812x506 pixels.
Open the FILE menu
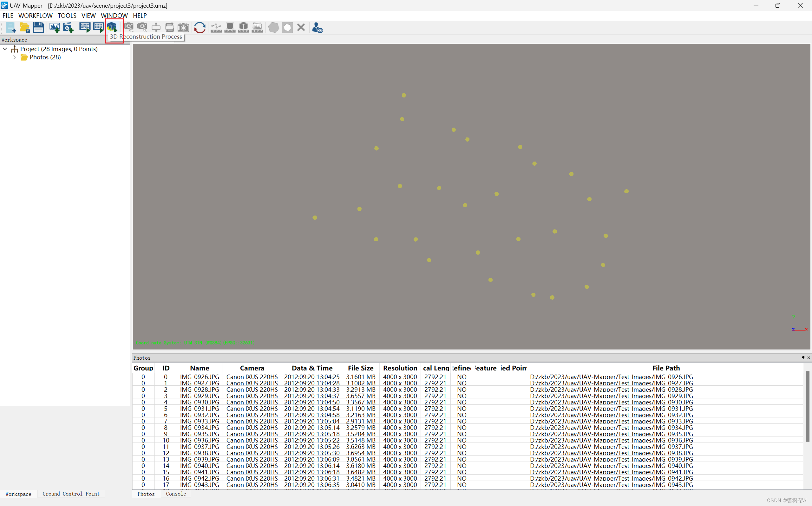click(8, 15)
